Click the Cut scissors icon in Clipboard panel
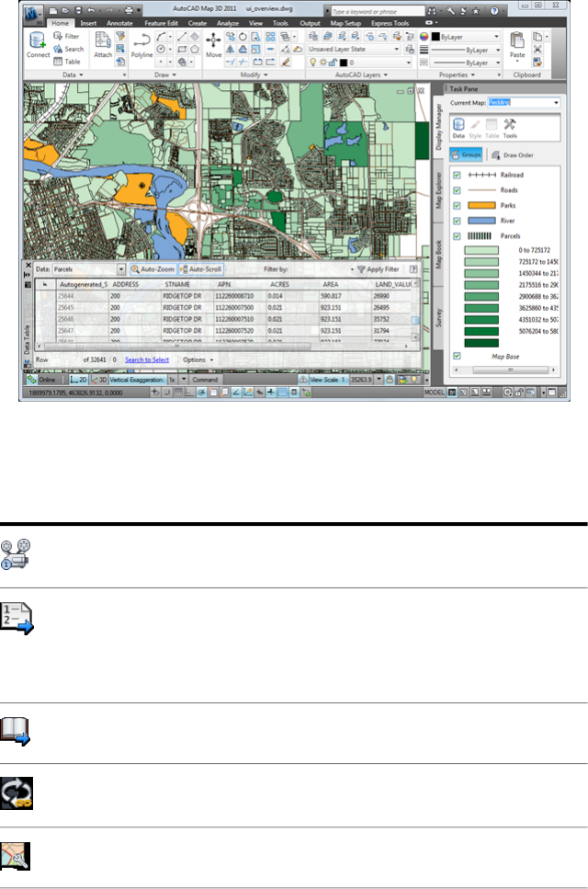The width and height of the screenshot is (588, 889). click(x=537, y=50)
